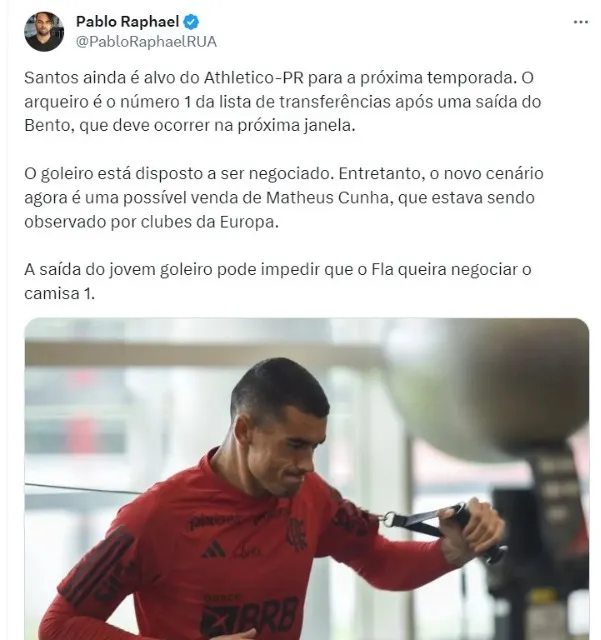Click the paragraph starting with O goleiro está
Image resolution: width=601 pixels, height=640 pixels.
tap(284, 198)
